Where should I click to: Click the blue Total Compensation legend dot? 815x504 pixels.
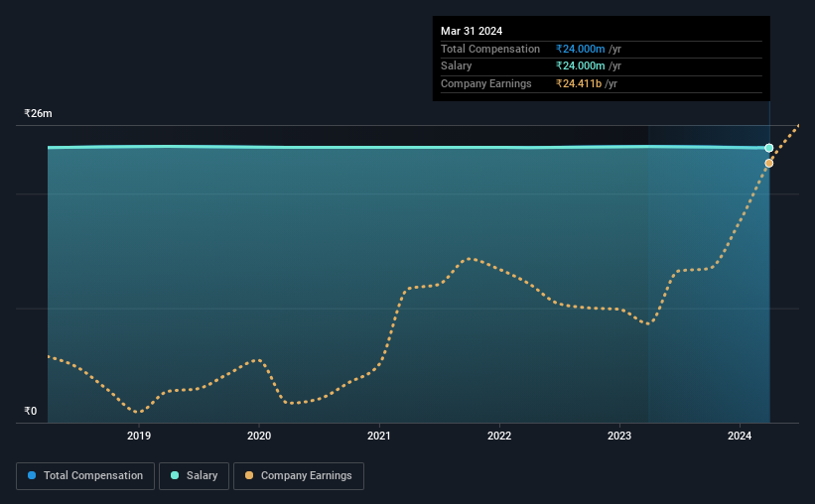pos(32,475)
